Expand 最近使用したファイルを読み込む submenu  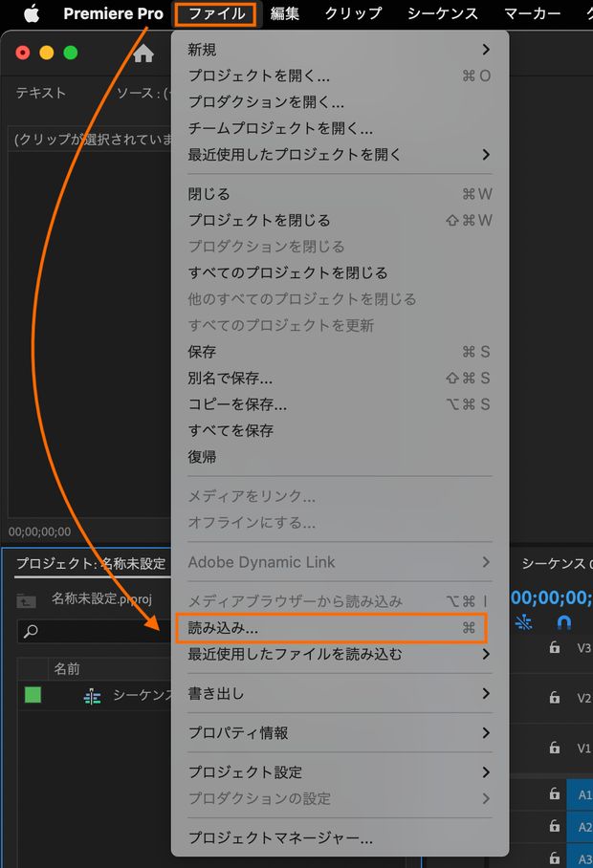(340, 654)
